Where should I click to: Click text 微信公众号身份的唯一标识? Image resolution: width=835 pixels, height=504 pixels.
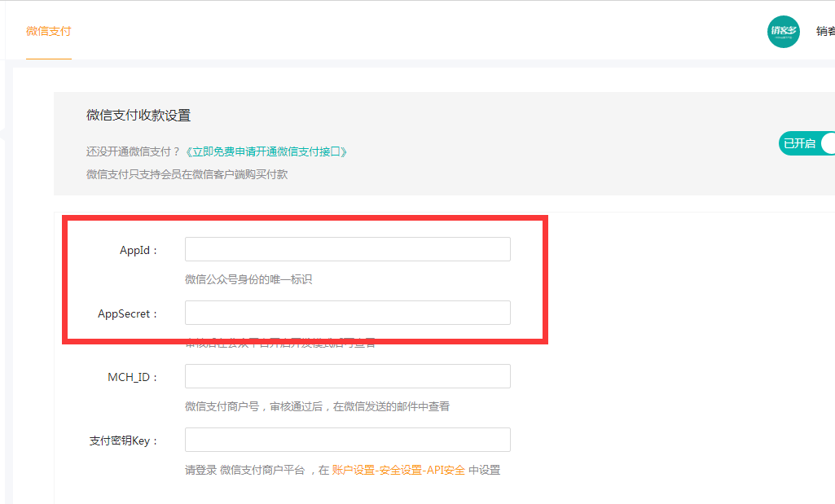pos(248,279)
